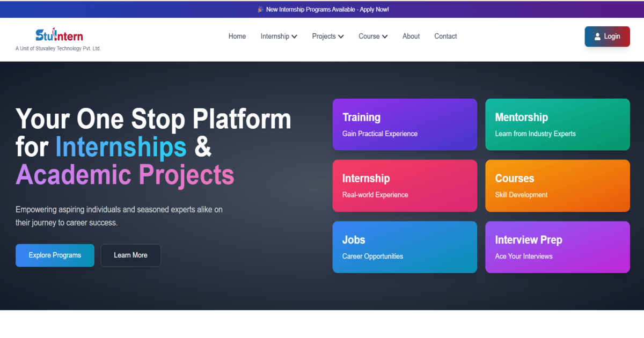Image resolution: width=644 pixels, height=338 pixels.
Task: Click the StuIntern logo
Action: click(59, 34)
